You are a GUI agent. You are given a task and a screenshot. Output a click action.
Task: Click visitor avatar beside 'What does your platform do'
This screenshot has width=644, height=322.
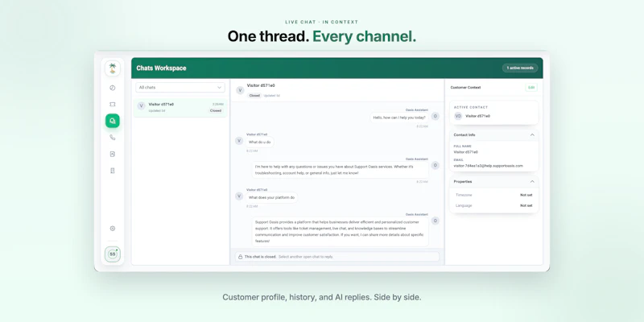(239, 196)
